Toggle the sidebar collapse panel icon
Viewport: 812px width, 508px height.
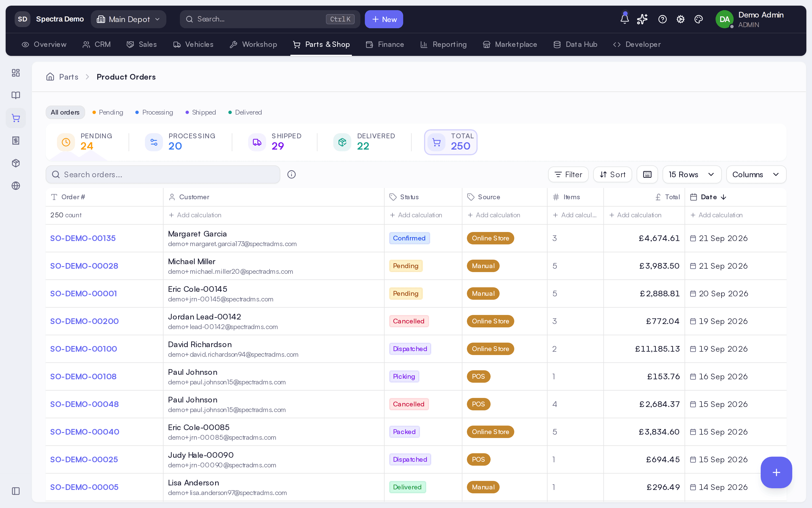16,491
